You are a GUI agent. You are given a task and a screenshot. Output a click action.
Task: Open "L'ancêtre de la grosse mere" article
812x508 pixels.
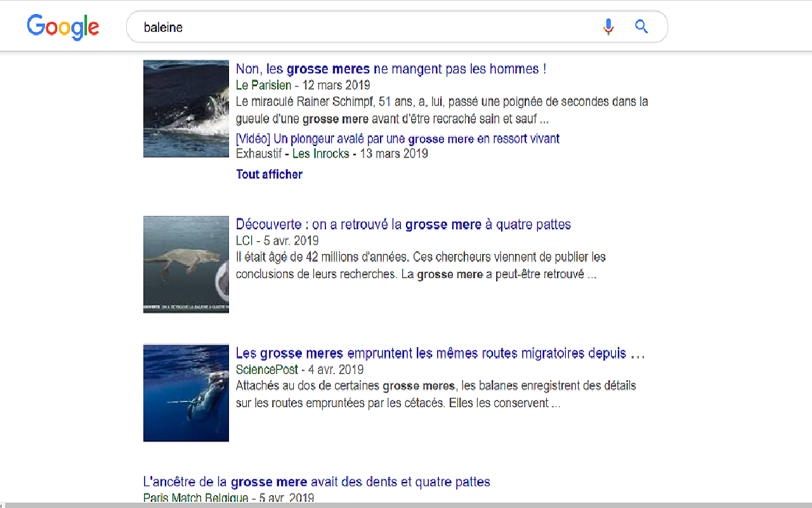coord(317,482)
